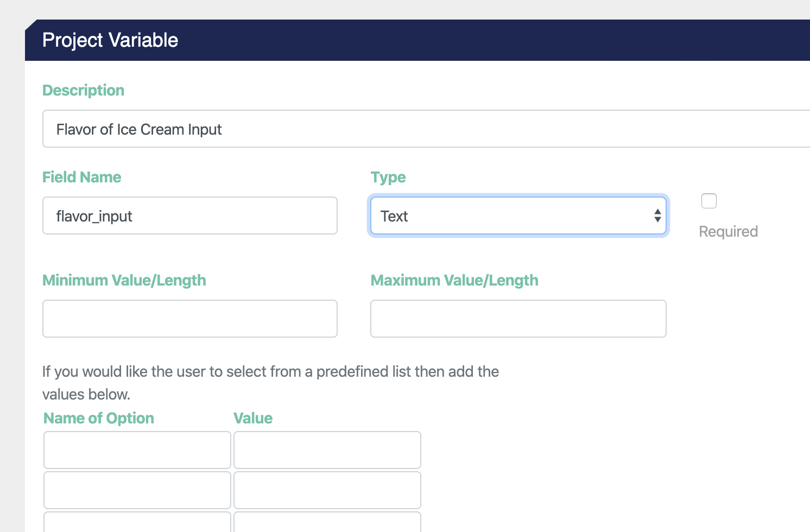Image resolution: width=810 pixels, height=532 pixels.
Task: Click the Required label text
Action: coord(728,231)
